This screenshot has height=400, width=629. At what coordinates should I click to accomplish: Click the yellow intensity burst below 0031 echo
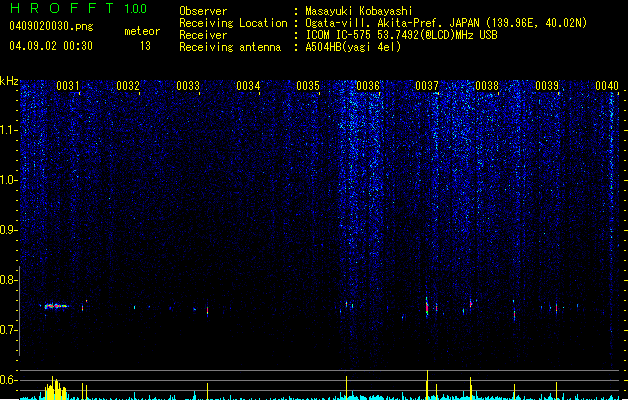(x=56, y=388)
